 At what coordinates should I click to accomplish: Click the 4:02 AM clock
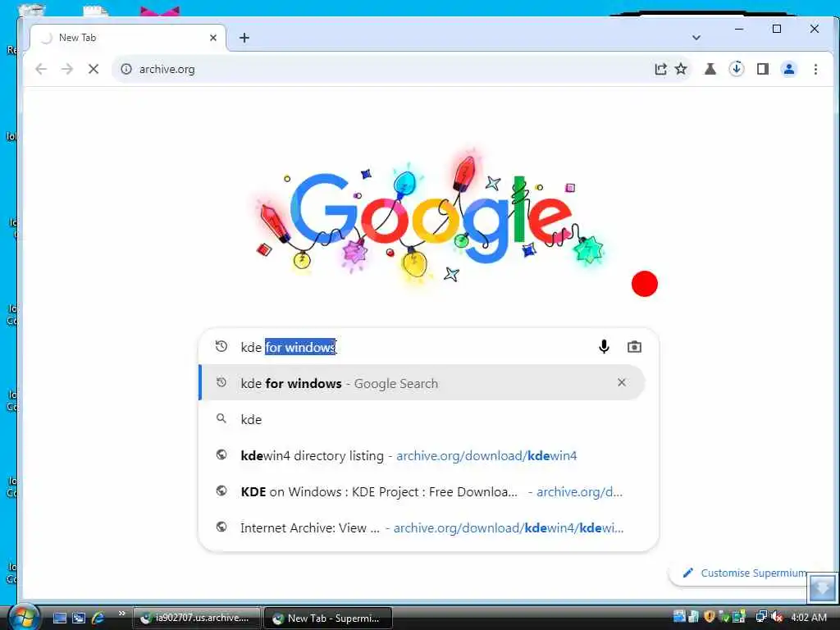pos(808,617)
